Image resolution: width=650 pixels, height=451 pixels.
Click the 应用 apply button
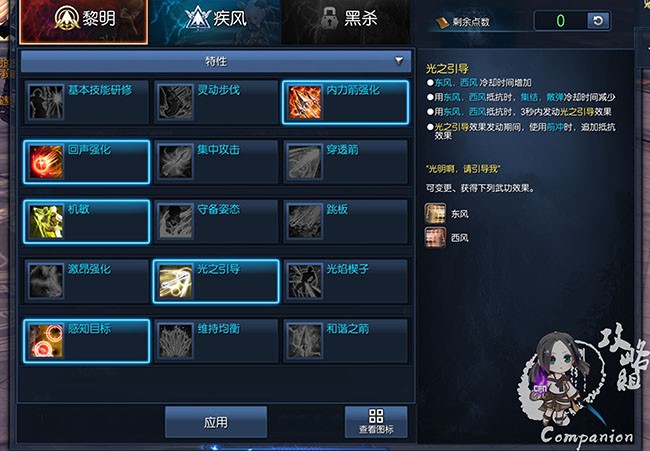[x=216, y=422]
